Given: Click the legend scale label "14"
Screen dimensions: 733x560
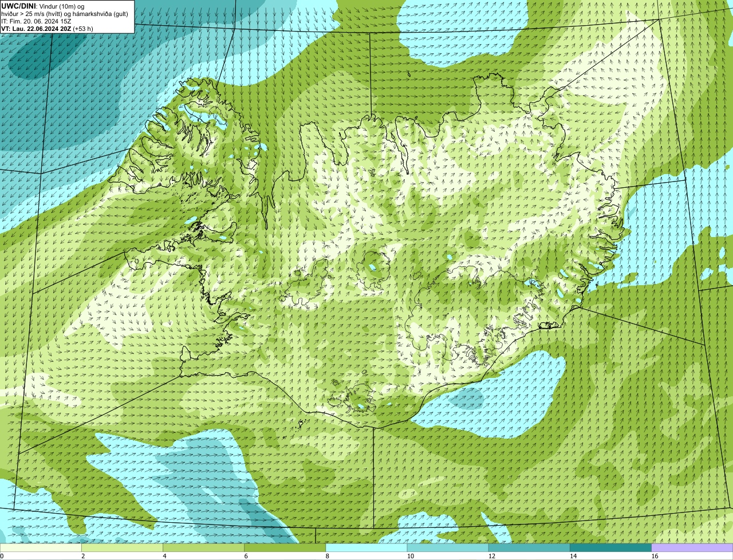Looking at the screenshot, I should tap(573, 556).
